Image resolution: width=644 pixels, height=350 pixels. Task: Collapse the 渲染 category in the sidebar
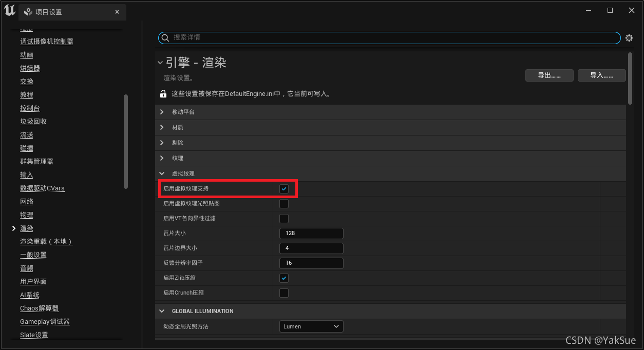(x=14, y=228)
